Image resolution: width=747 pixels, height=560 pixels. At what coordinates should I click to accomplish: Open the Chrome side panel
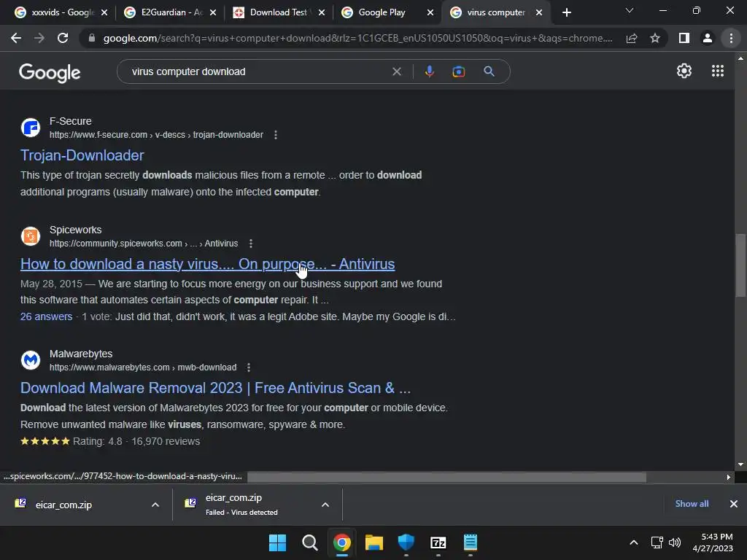coord(684,38)
